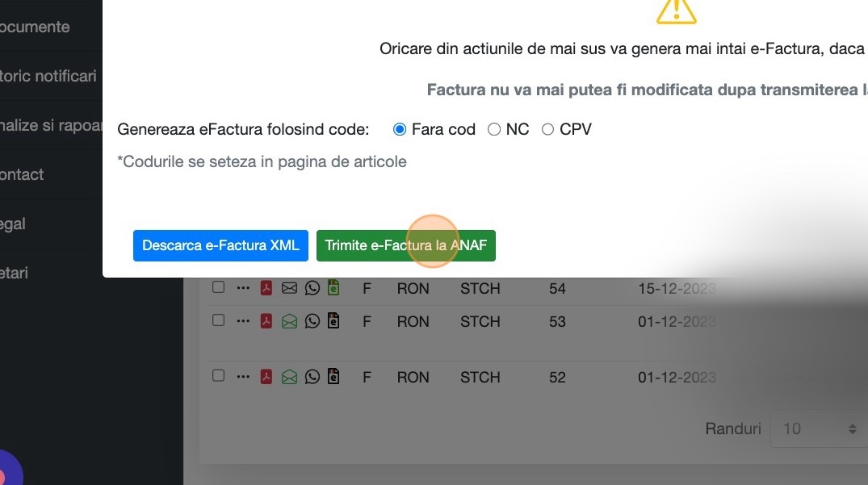Click email envelope icon on invoice 54 row

(289, 288)
